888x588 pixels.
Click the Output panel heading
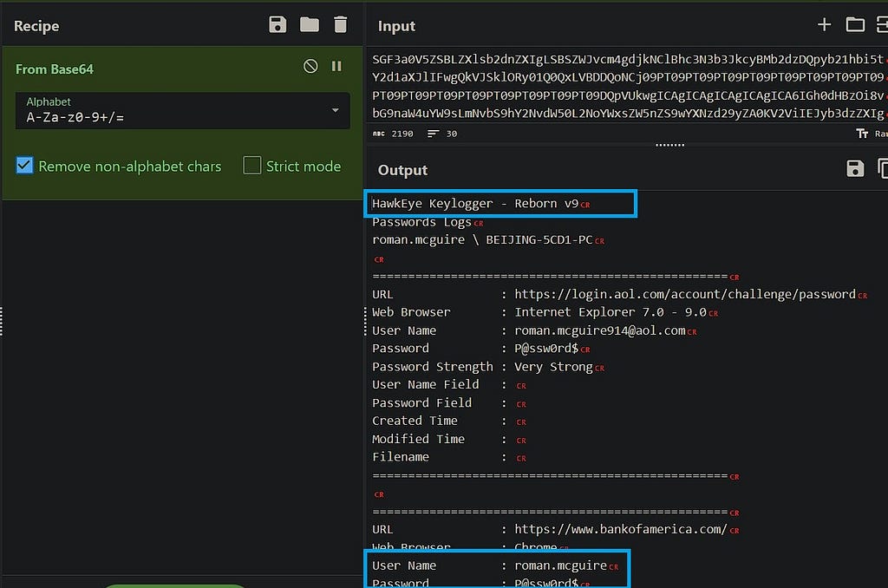(402, 170)
